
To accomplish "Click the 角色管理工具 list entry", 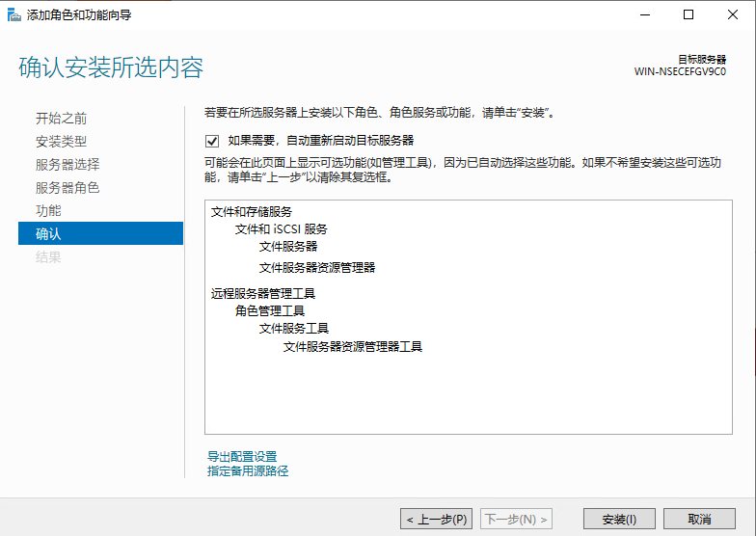I will pos(270,311).
